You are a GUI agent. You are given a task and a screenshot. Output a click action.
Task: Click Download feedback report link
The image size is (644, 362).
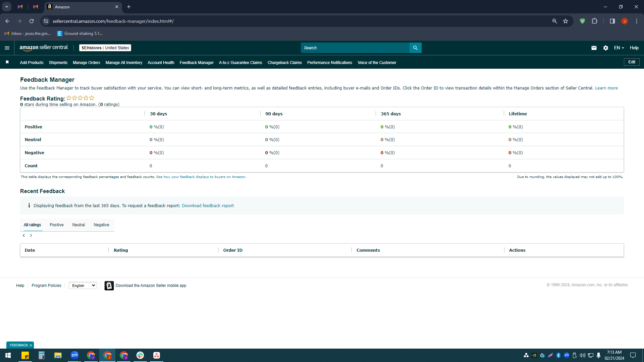(x=208, y=206)
